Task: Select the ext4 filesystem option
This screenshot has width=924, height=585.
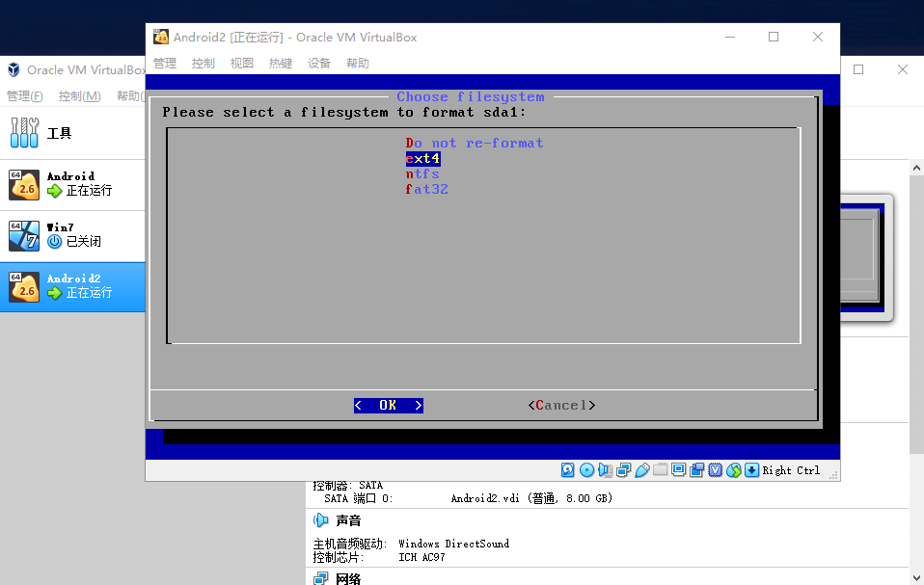Action: [x=422, y=159]
